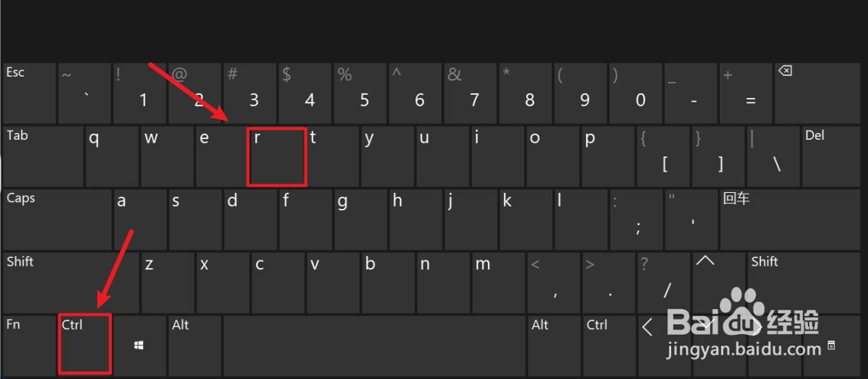
Task: Toggle the Fn key
Action: (30, 346)
